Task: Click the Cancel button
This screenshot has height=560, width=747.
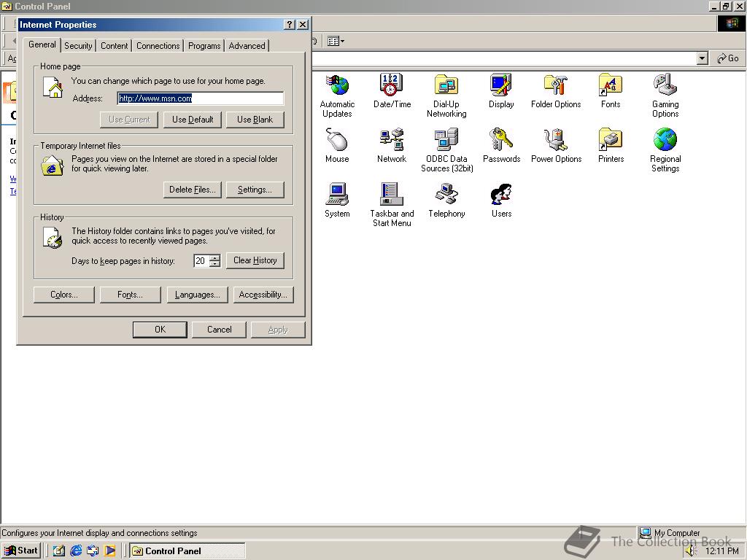Action: (x=219, y=330)
